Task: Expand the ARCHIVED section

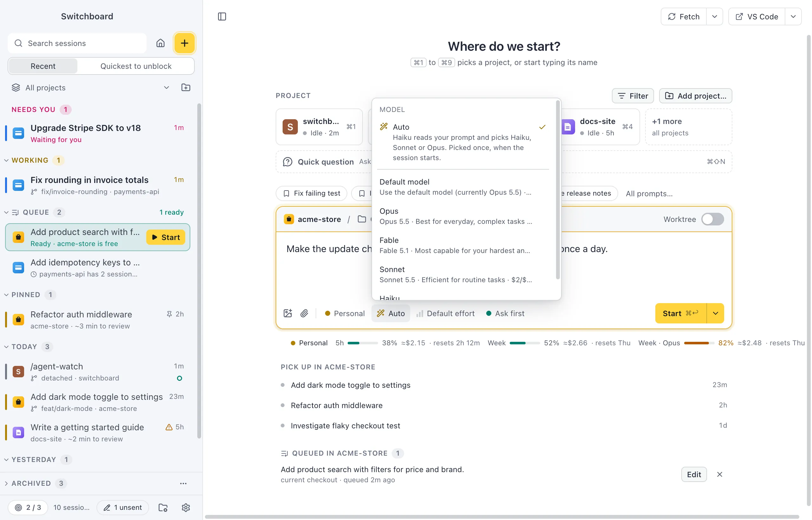Action: (6, 483)
